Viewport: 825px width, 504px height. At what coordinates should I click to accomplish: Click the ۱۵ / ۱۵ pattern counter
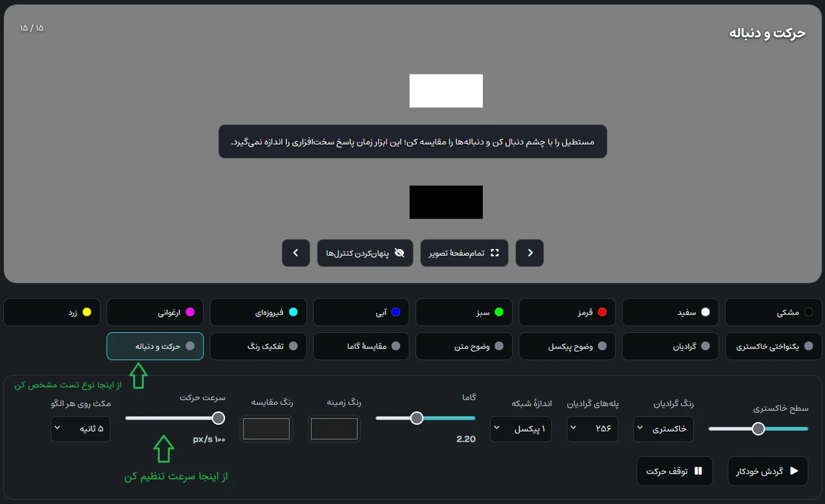(31, 28)
